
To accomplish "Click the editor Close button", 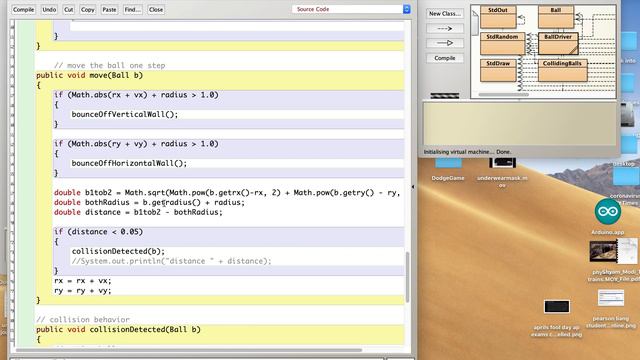I will 156,9.
